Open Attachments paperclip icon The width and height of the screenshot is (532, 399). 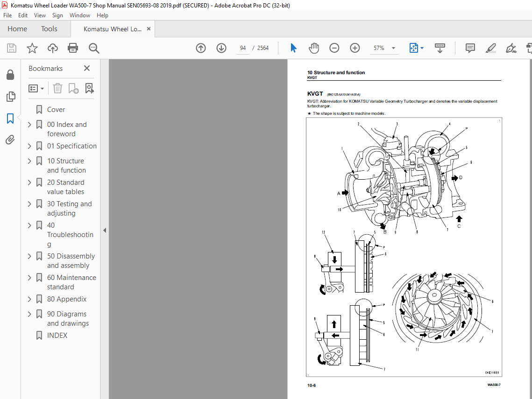[x=11, y=140]
